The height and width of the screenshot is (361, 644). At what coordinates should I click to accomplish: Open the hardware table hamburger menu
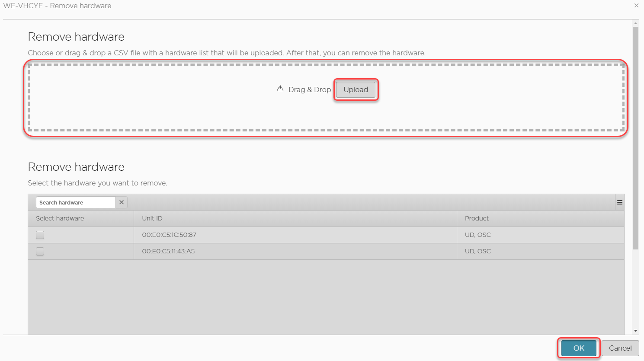point(619,202)
